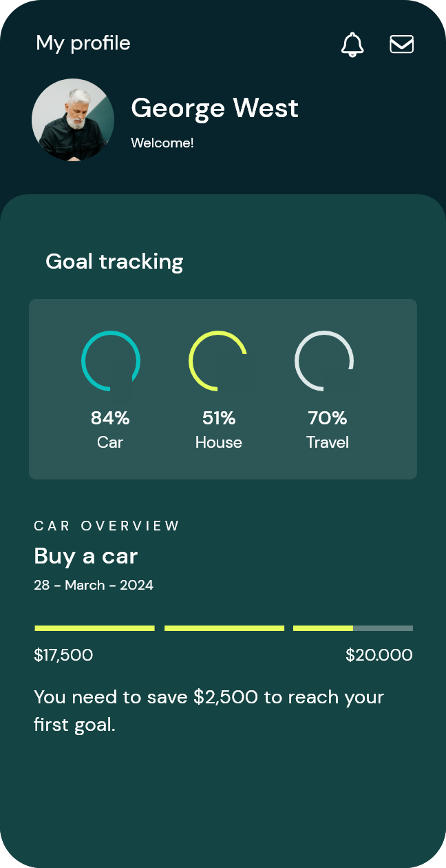Image resolution: width=446 pixels, height=868 pixels.
Task: Tap George West's profile photo
Action: 73,120
